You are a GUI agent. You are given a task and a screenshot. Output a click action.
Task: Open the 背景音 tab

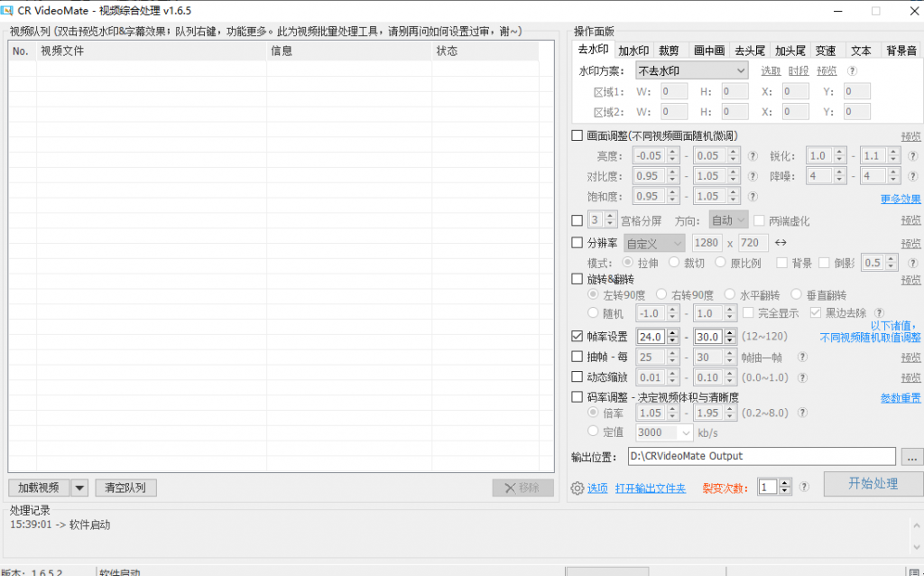pyautogui.click(x=901, y=51)
